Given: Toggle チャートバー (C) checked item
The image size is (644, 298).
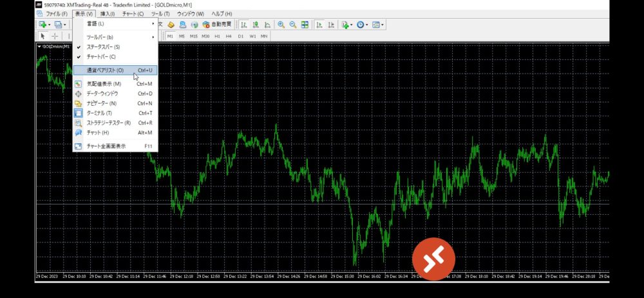Looking at the screenshot, I should 115,57.
